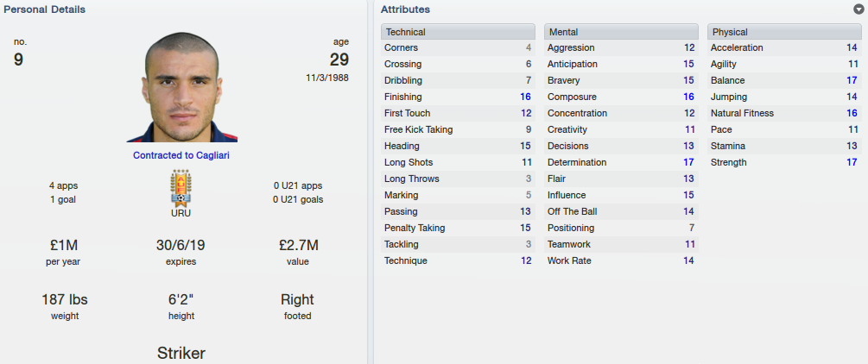Select the Balance attribute row
The height and width of the screenshot is (364, 868).
click(x=784, y=81)
